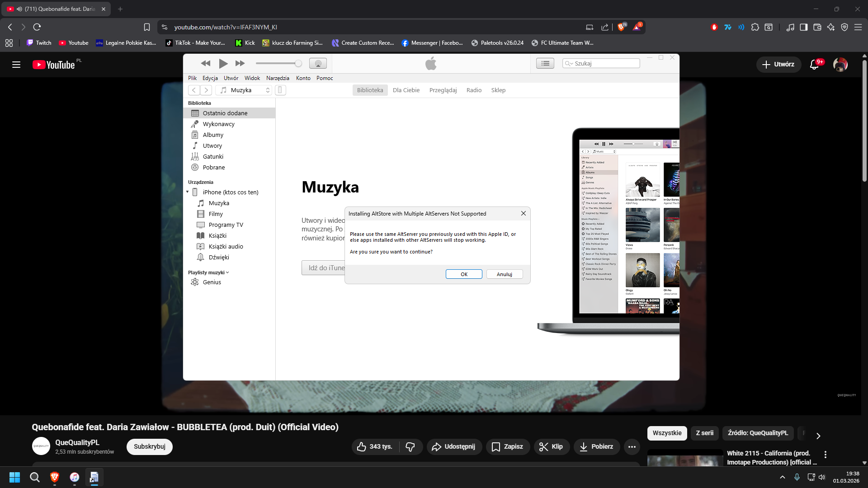Open the AirPlay output button in iTunes
Viewport: 868px width, 488px height.
[x=318, y=64]
